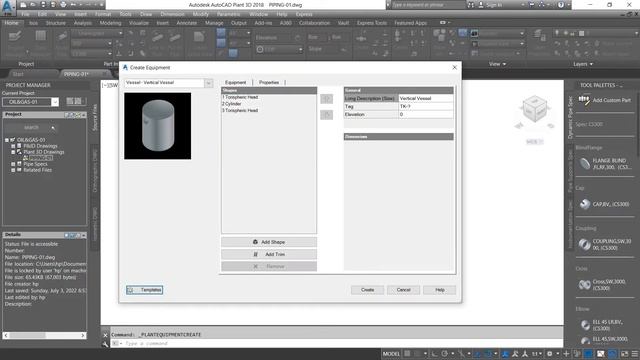Expand the P&ID Drawings tree node

pos(13,146)
